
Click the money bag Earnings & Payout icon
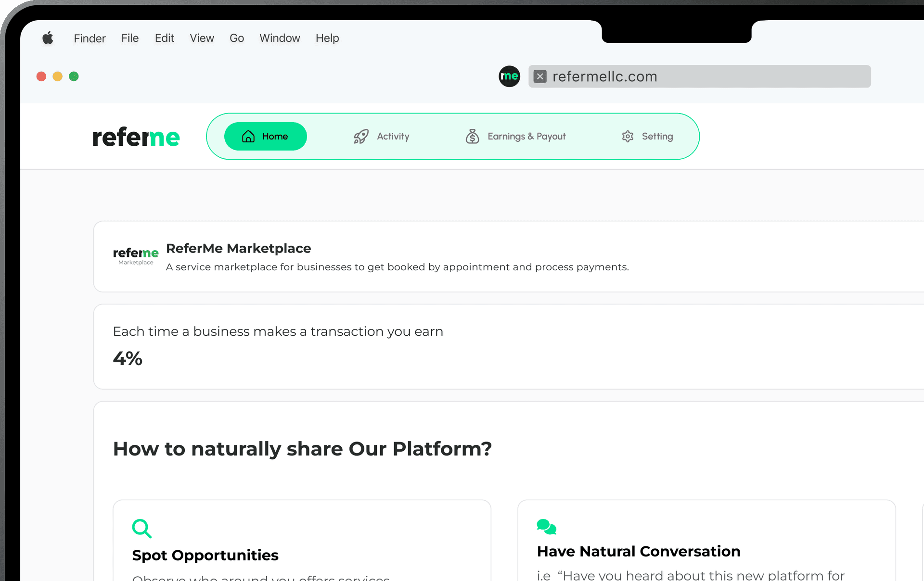coord(472,136)
